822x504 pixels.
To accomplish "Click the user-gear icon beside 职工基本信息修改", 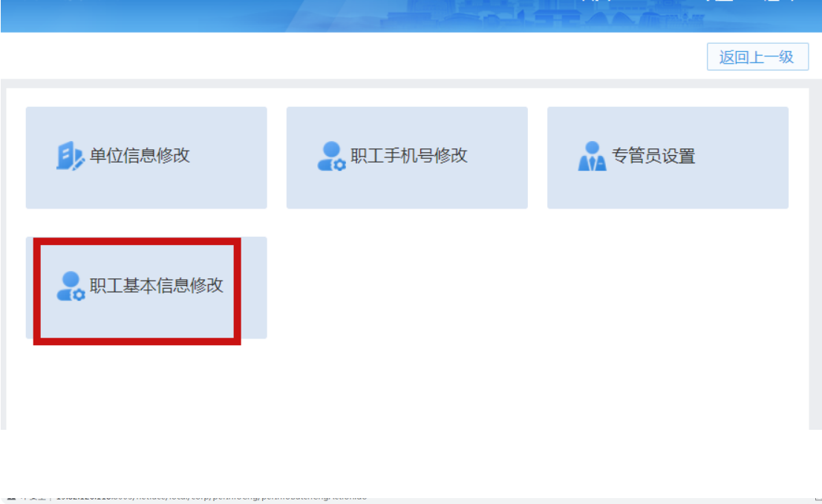I will pyautogui.click(x=71, y=286).
